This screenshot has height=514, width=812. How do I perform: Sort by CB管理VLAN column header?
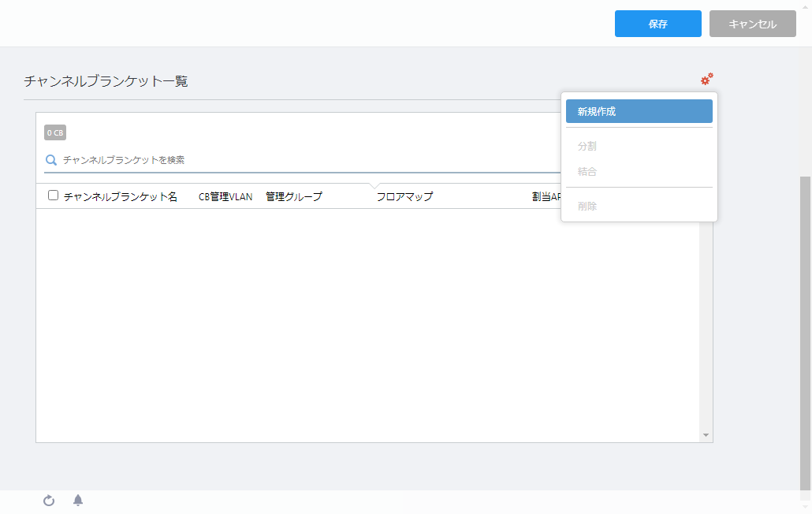tap(225, 197)
